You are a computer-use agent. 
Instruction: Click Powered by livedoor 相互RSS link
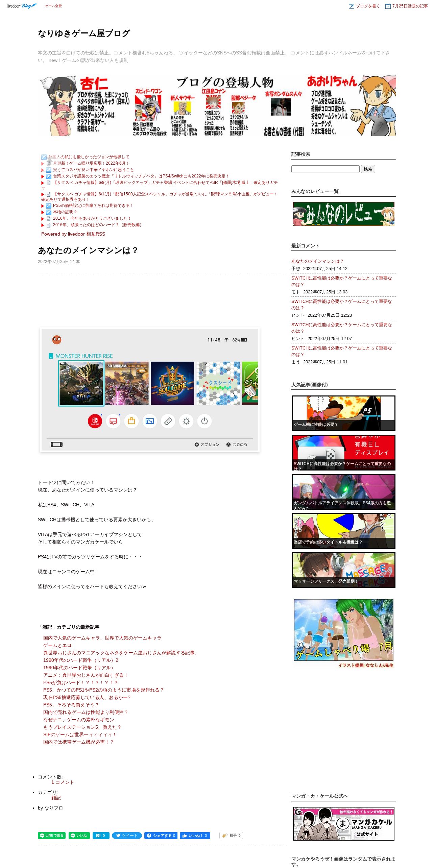(73, 234)
